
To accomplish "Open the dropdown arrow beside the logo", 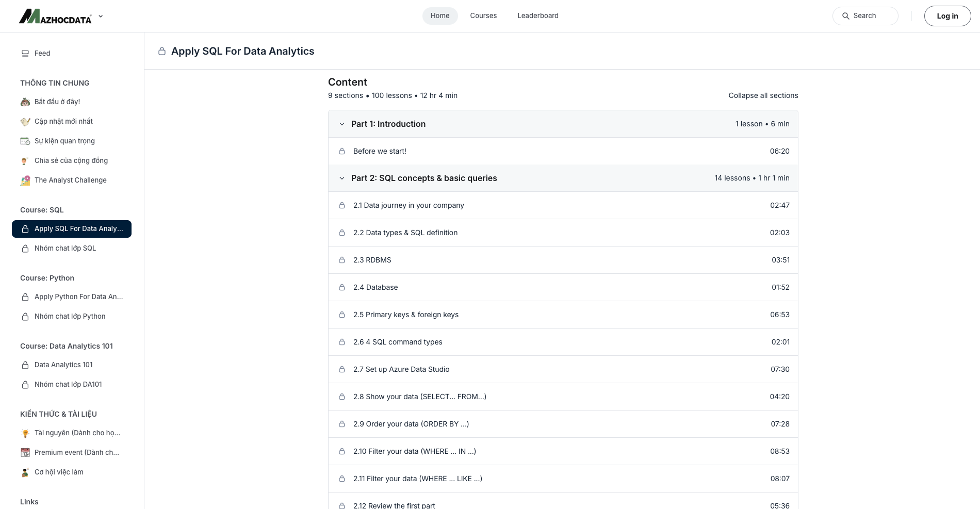I will [x=101, y=17].
